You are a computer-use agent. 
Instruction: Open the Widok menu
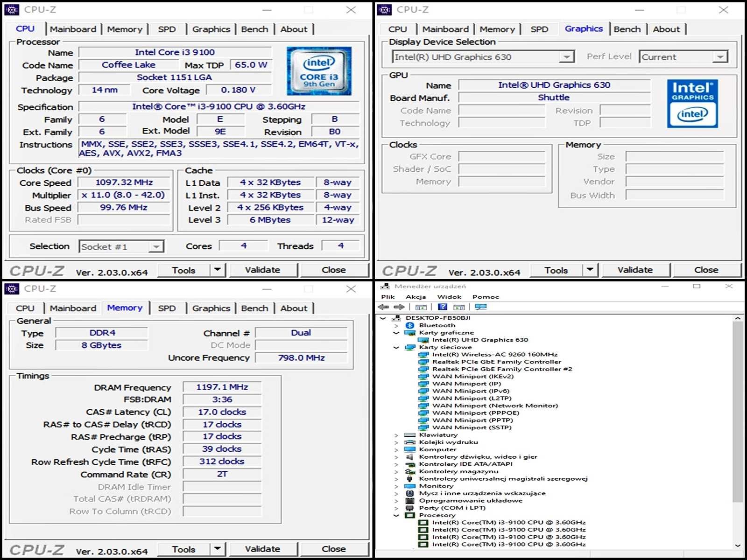[449, 297]
